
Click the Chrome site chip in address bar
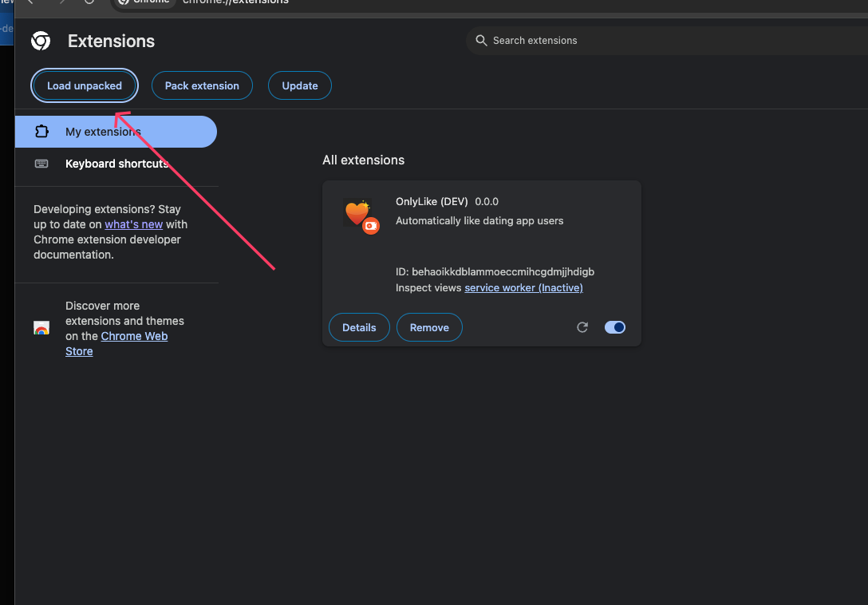(x=145, y=2)
